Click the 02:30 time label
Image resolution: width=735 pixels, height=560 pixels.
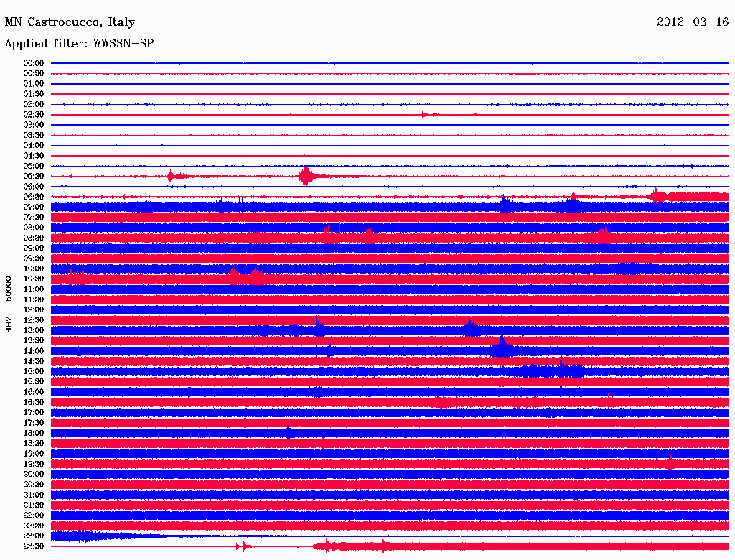click(34, 115)
